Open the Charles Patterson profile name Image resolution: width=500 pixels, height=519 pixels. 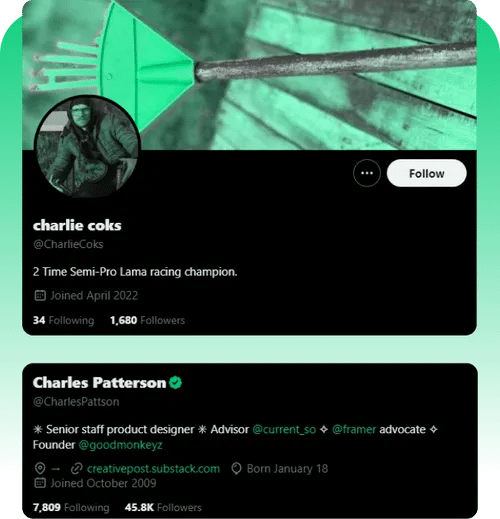click(x=99, y=382)
